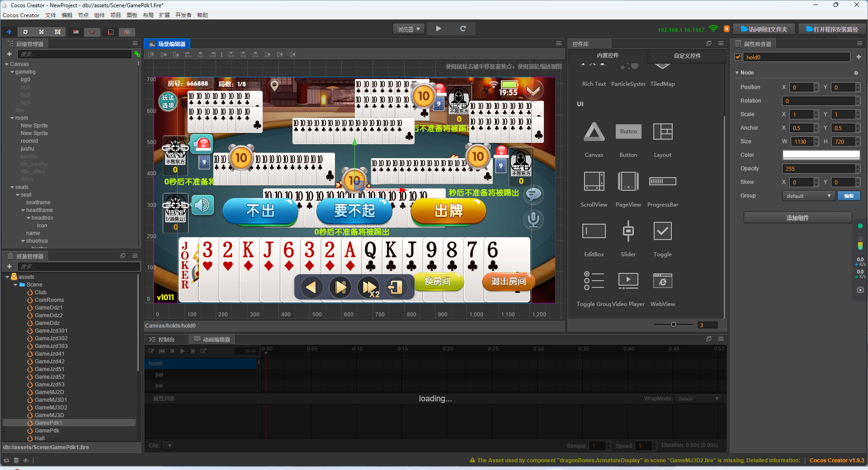
Task: Pick the ScrollView widget in the widget library
Action: (x=594, y=181)
